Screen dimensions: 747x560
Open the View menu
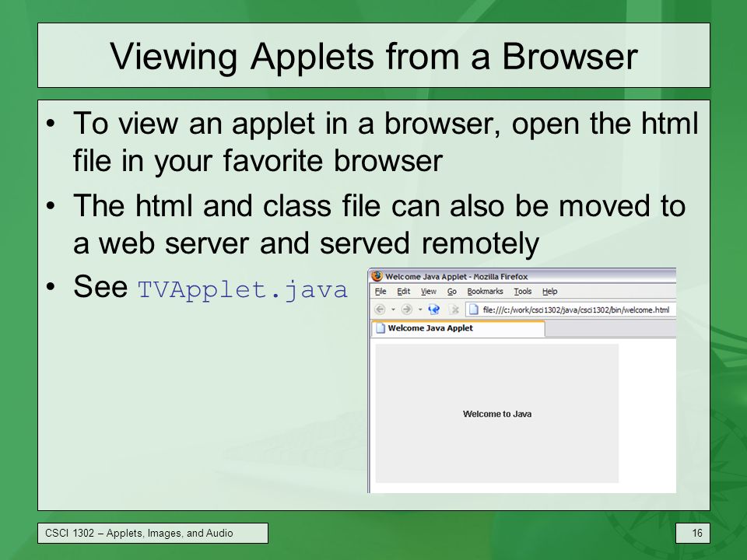pyautogui.click(x=428, y=292)
